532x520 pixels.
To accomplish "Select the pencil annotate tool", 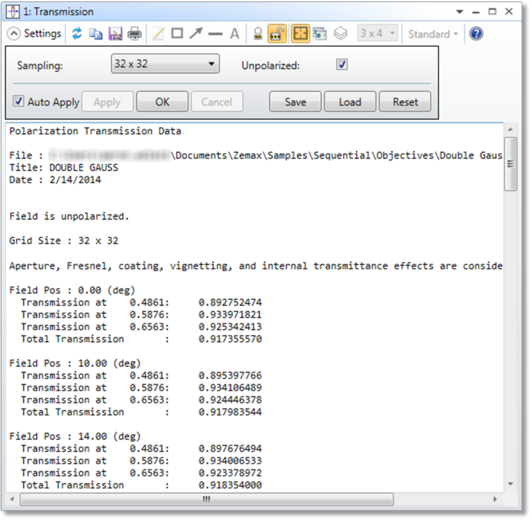I will (x=158, y=34).
